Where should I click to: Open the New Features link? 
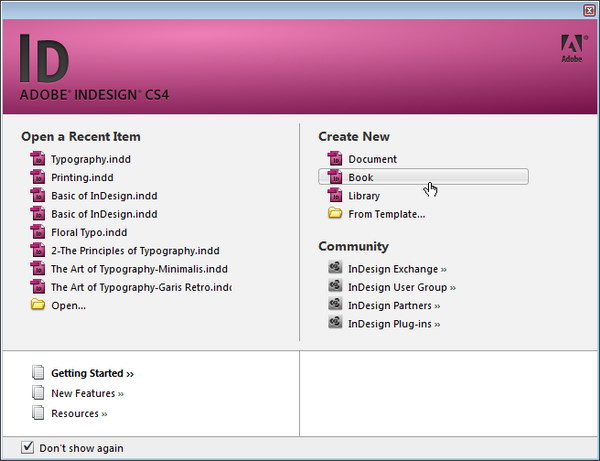pos(87,393)
